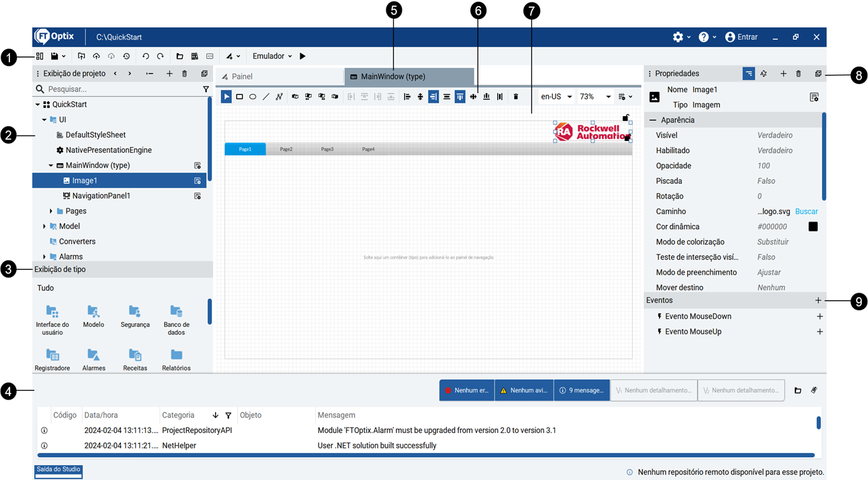The width and height of the screenshot is (868, 480).
Task: Click the Undo icon in the top toolbar
Action: 146,56
